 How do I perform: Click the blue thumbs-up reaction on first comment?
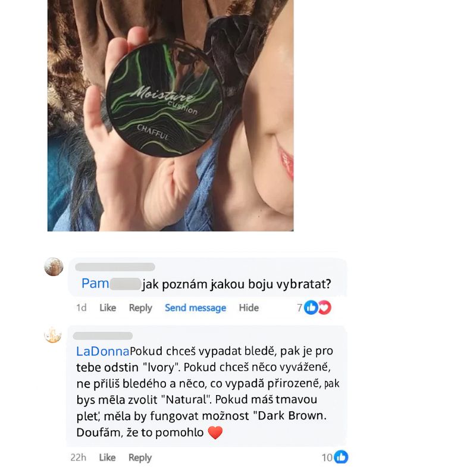(311, 308)
